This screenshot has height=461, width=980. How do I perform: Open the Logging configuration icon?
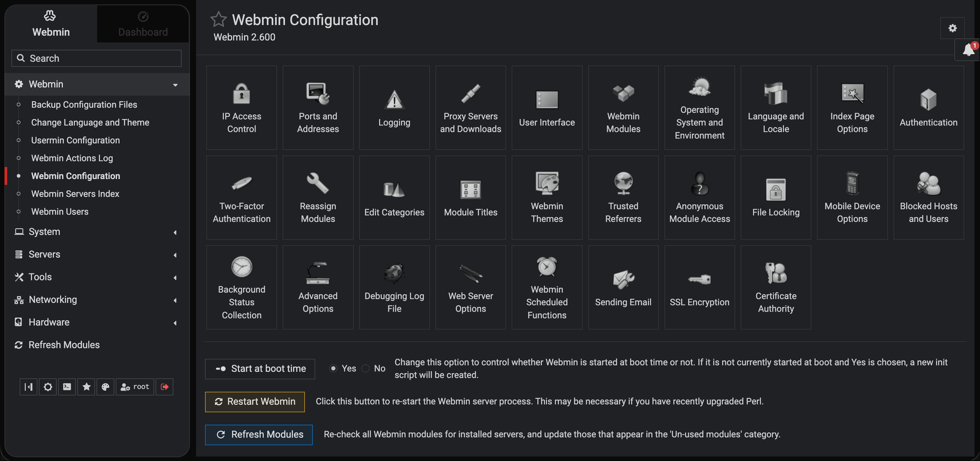394,108
